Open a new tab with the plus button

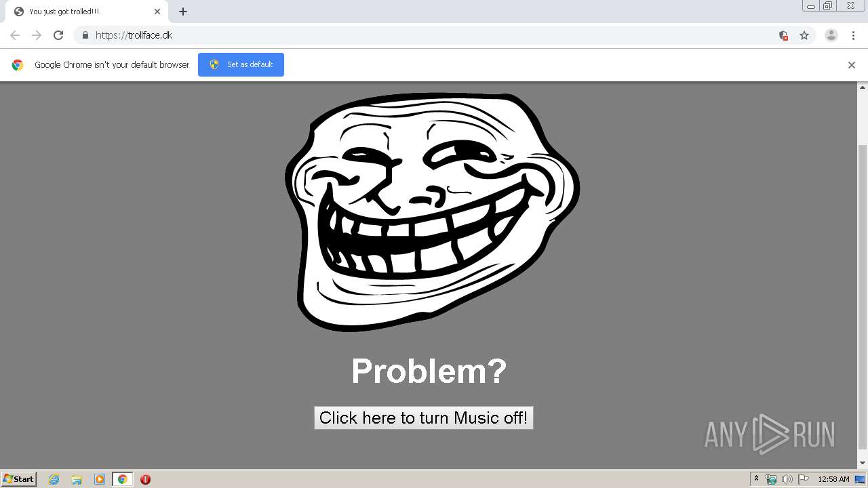pyautogui.click(x=183, y=12)
